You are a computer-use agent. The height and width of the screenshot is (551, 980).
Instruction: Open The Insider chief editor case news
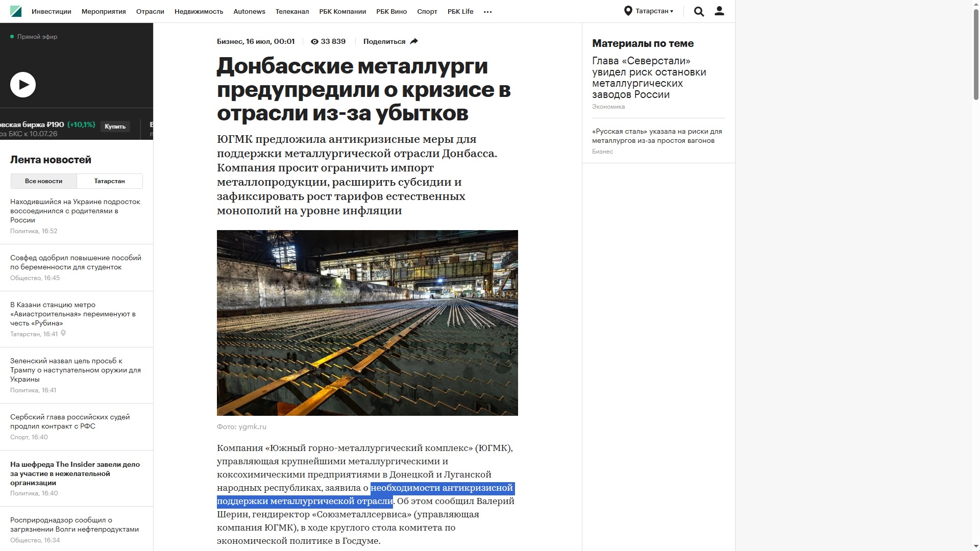(75, 473)
